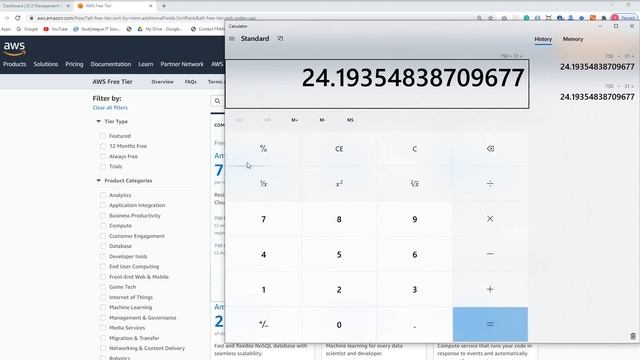Check the Game Tech category filter

click(103, 287)
